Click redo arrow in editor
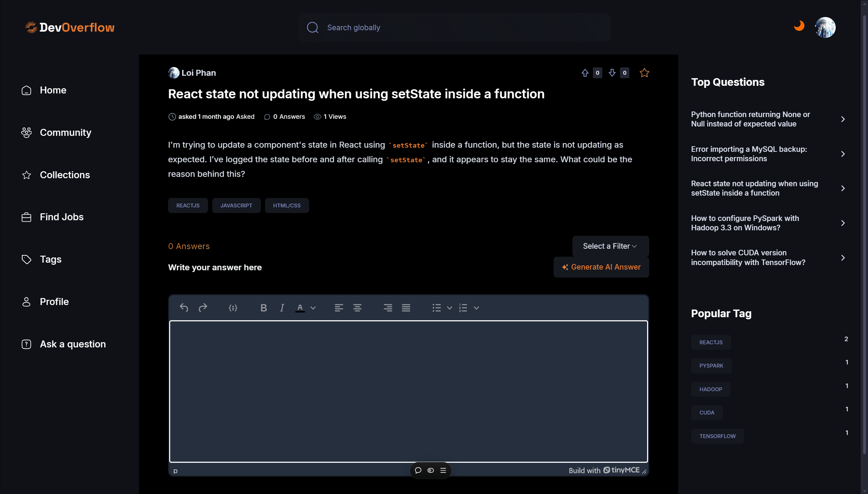This screenshot has height=494, width=868. point(203,308)
